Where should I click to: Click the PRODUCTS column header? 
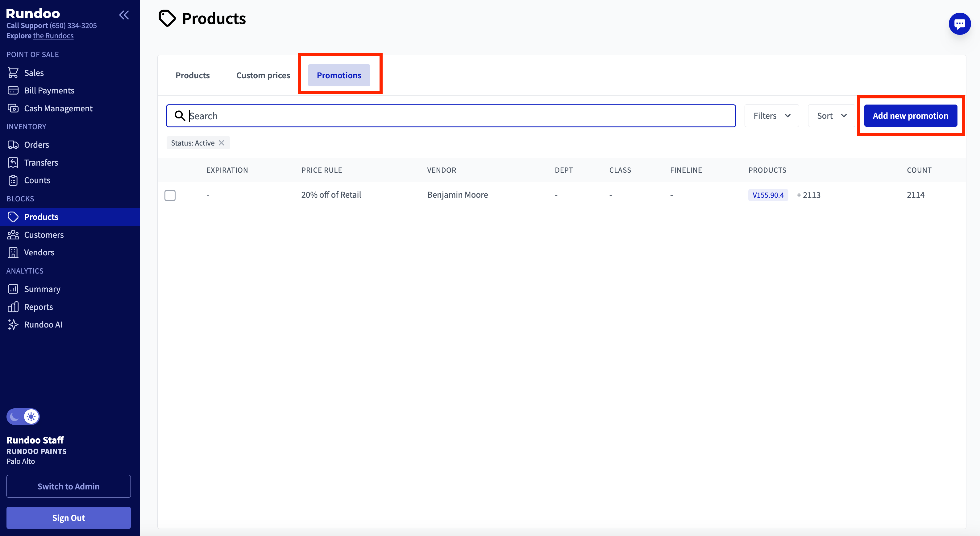point(767,170)
